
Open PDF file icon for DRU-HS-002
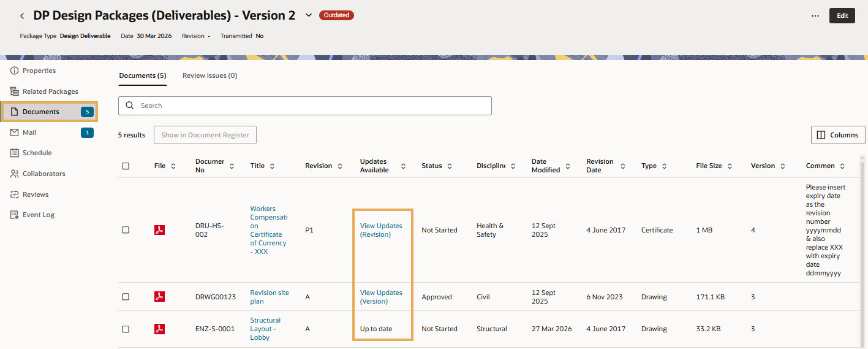point(159,230)
